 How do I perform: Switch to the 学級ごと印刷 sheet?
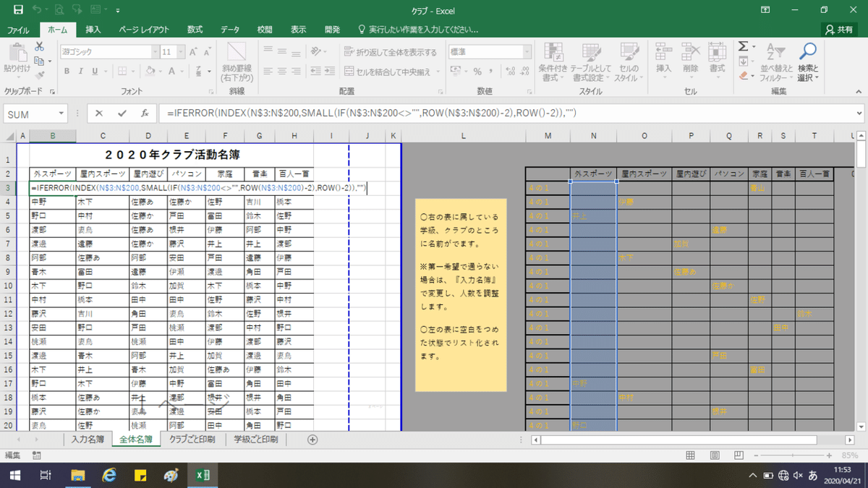255,440
